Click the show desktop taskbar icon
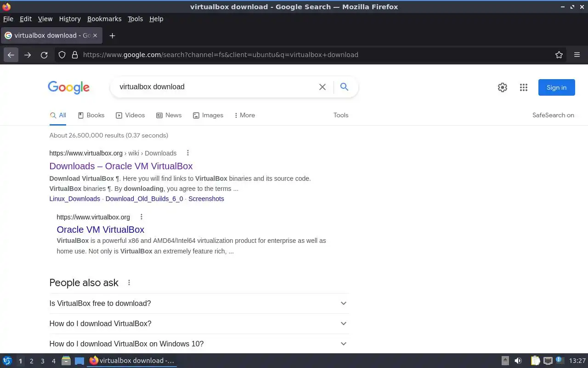Image resolution: width=588 pixels, height=368 pixels. pyautogui.click(x=79, y=361)
